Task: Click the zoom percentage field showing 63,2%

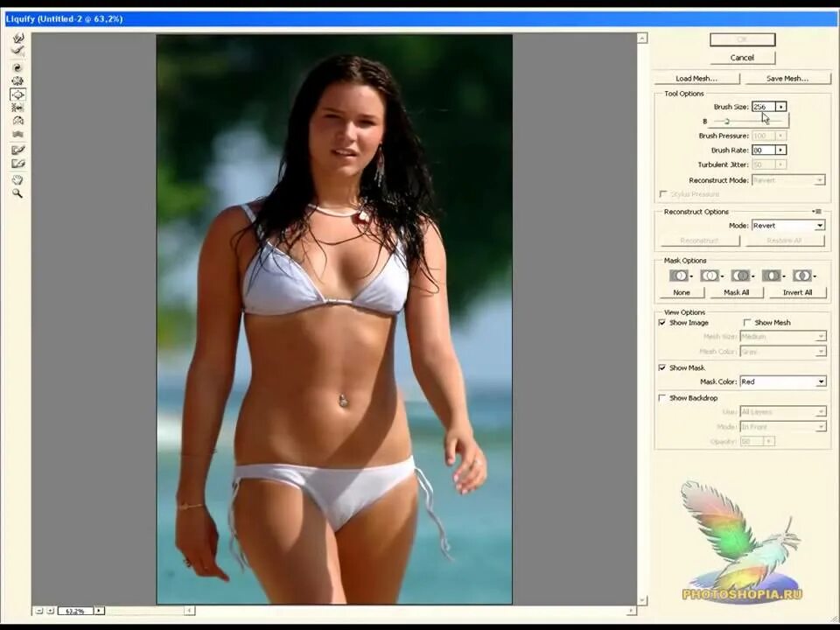Action: point(75,611)
